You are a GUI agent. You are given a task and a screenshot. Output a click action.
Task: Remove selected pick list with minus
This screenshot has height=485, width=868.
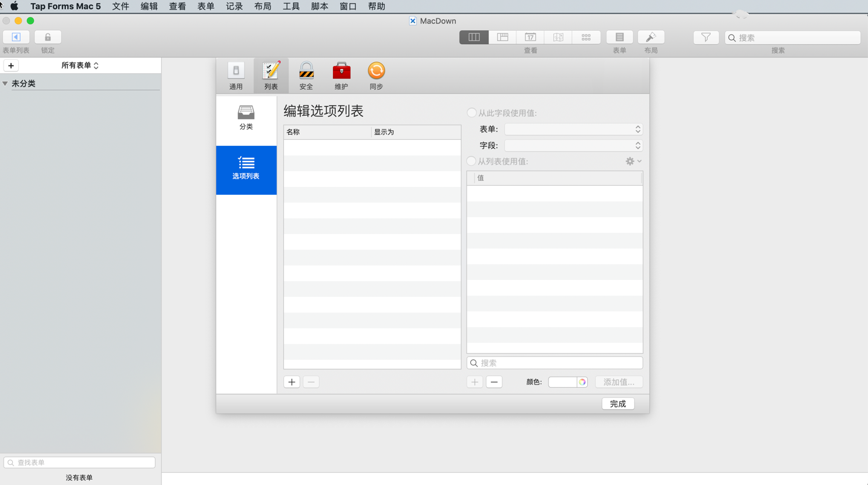(x=311, y=382)
